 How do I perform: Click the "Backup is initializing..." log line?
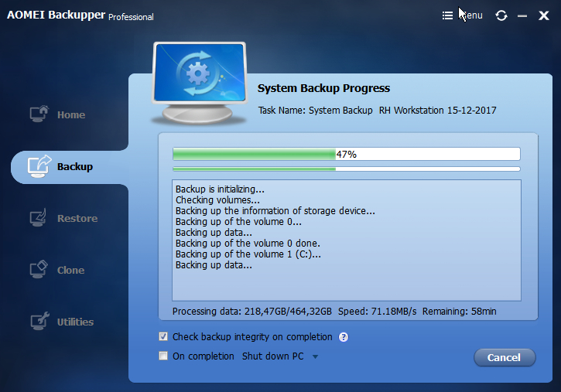(220, 189)
